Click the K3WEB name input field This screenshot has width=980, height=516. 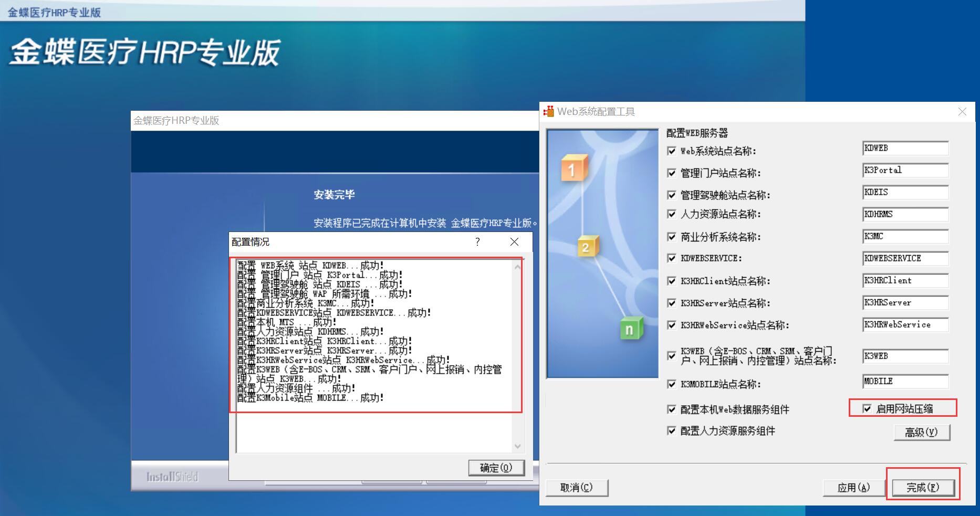point(905,356)
